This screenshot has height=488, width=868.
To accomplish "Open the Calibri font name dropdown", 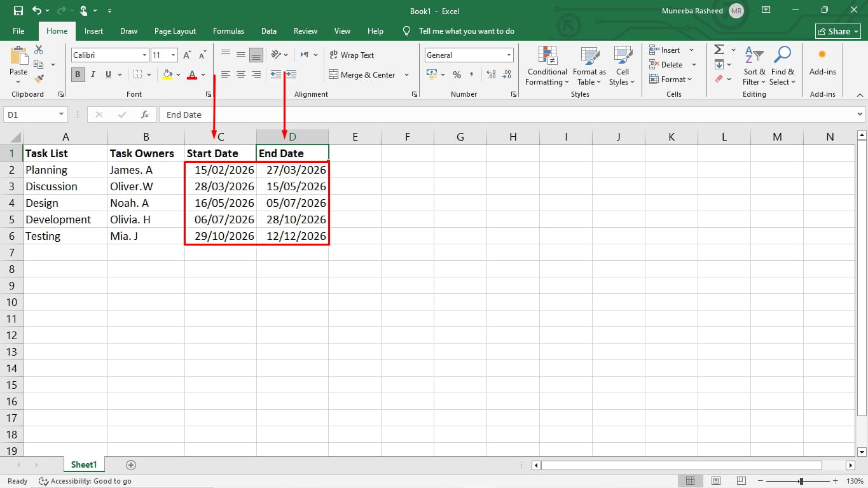I will [145, 55].
